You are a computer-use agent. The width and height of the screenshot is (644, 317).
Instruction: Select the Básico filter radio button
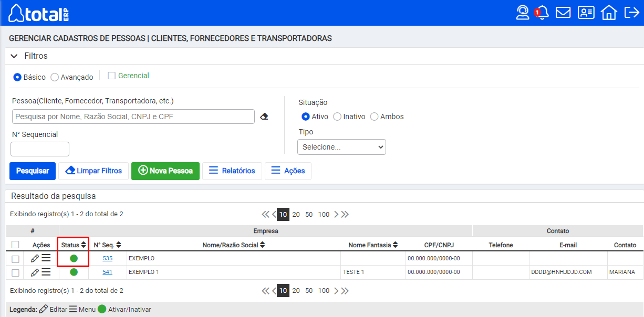point(17,77)
